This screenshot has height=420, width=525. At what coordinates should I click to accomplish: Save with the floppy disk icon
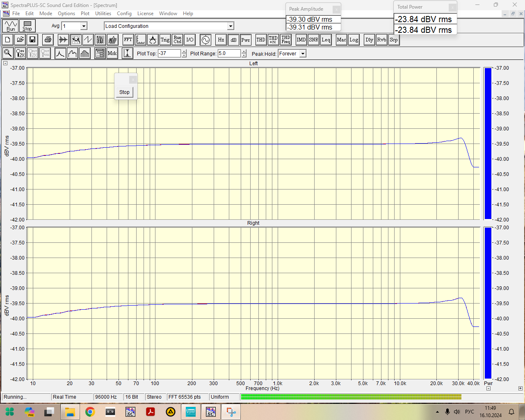pyautogui.click(x=32, y=40)
